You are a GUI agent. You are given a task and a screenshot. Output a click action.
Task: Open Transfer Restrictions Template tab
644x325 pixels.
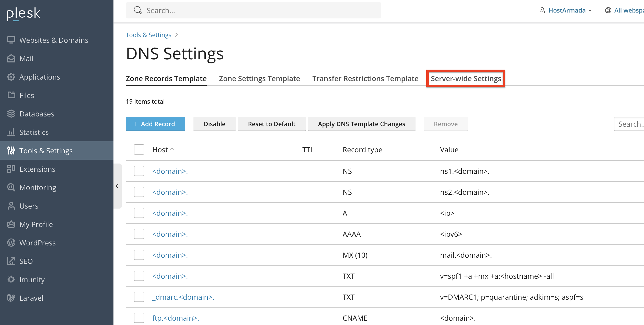pyautogui.click(x=365, y=79)
